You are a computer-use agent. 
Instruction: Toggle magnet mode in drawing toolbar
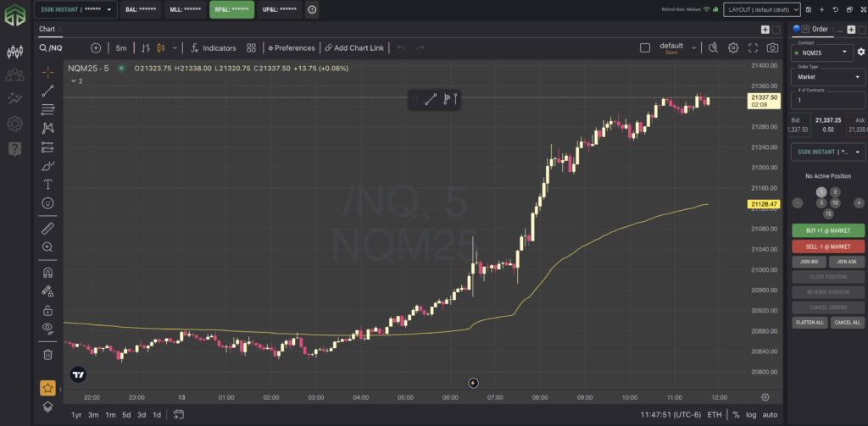tap(48, 272)
